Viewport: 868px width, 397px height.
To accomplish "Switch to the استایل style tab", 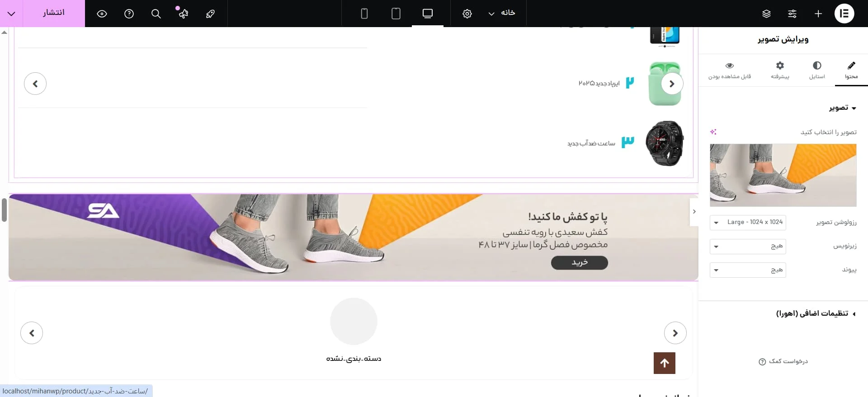I will pyautogui.click(x=817, y=70).
